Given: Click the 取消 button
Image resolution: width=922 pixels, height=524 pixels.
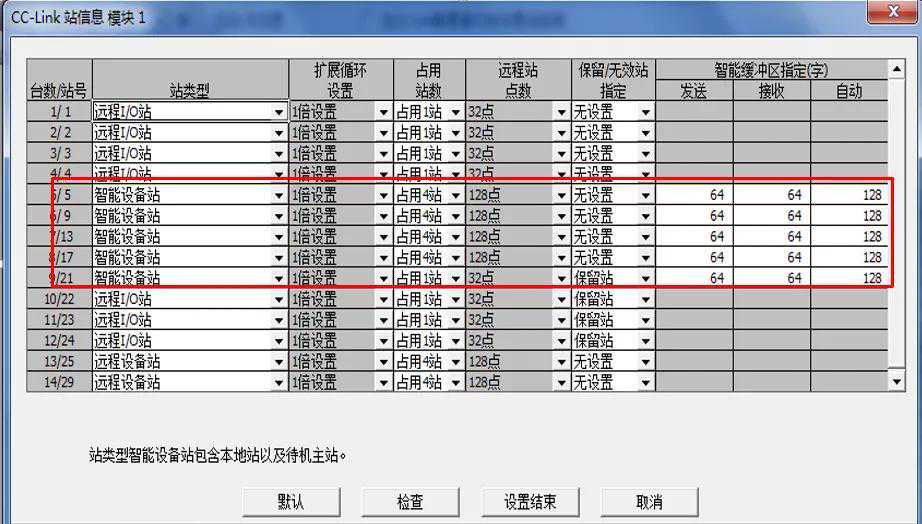Looking at the screenshot, I should tap(648, 501).
